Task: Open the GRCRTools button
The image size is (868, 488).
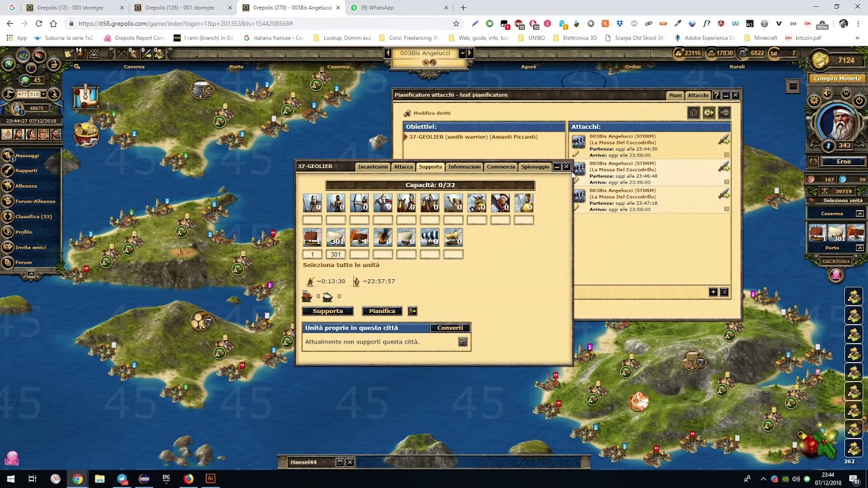Action: click(836, 261)
